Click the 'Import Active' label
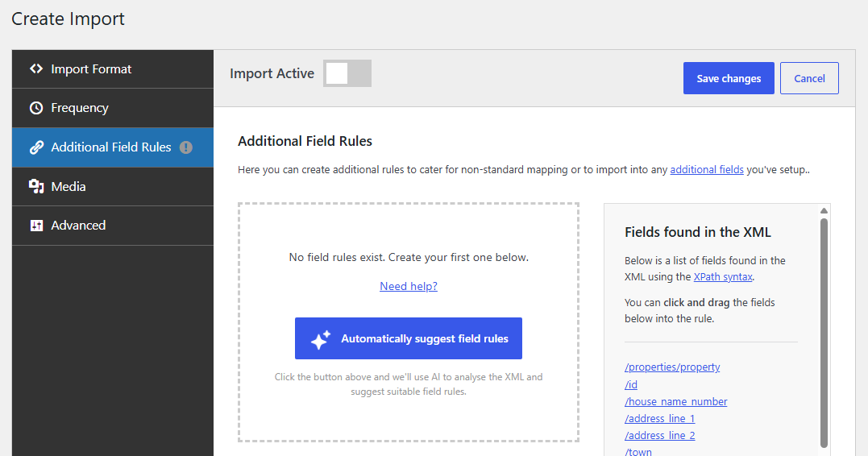Viewport: 868px width, 456px height. tap(272, 73)
